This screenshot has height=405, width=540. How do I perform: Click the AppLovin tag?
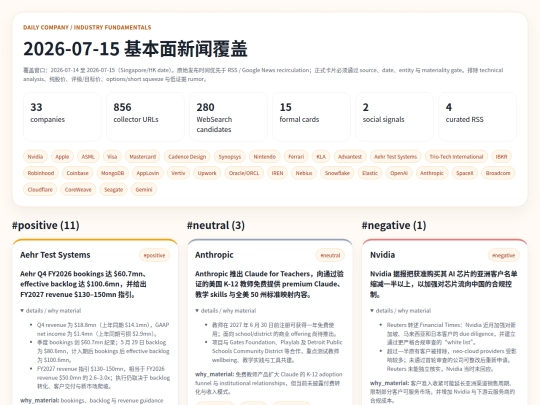[x=148, y=173]
